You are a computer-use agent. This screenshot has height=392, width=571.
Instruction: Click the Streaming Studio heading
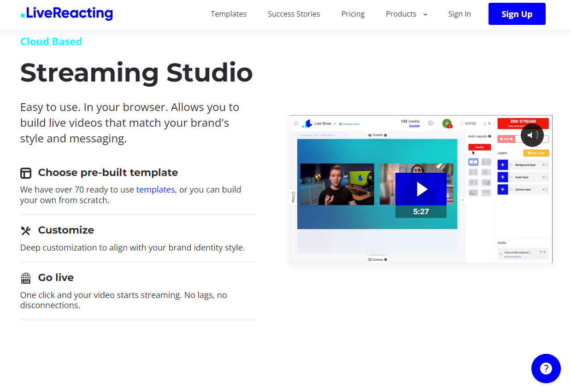click(136, 72)
